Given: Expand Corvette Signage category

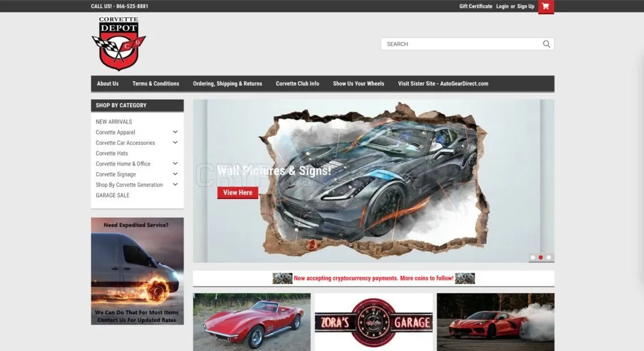Looking at the screenshot, I should [x=175, y=174].
